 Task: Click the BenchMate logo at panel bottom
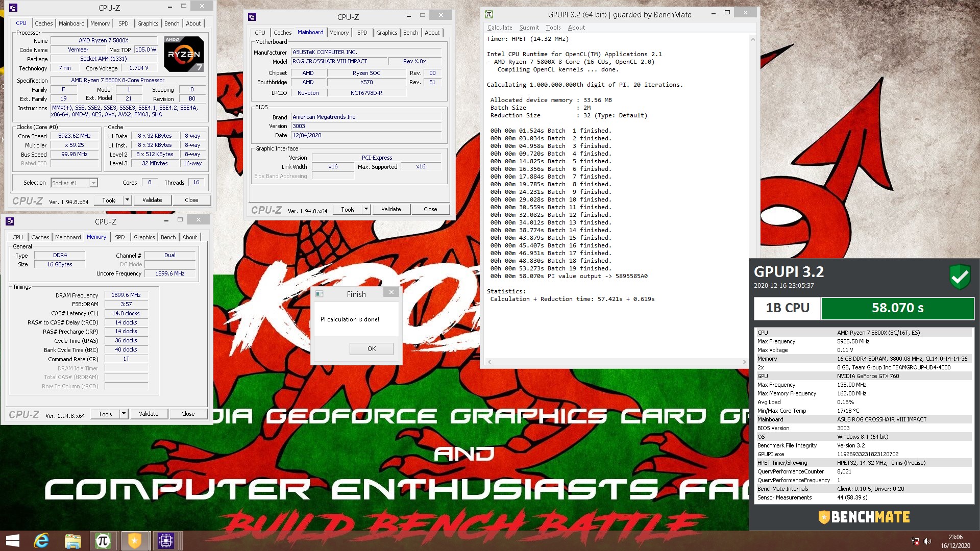click(x=864, y=517)
